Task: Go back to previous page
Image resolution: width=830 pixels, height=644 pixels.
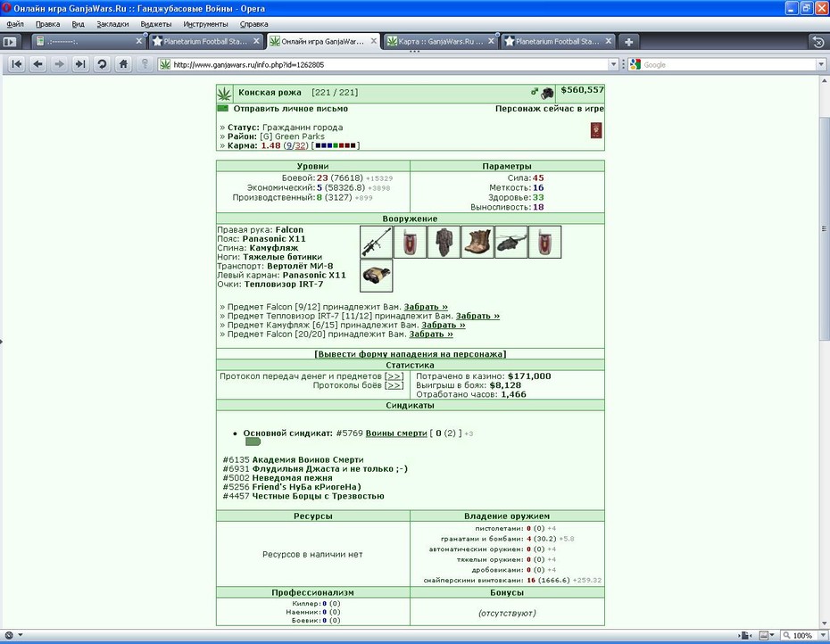Action: click(x=37, y=64)
